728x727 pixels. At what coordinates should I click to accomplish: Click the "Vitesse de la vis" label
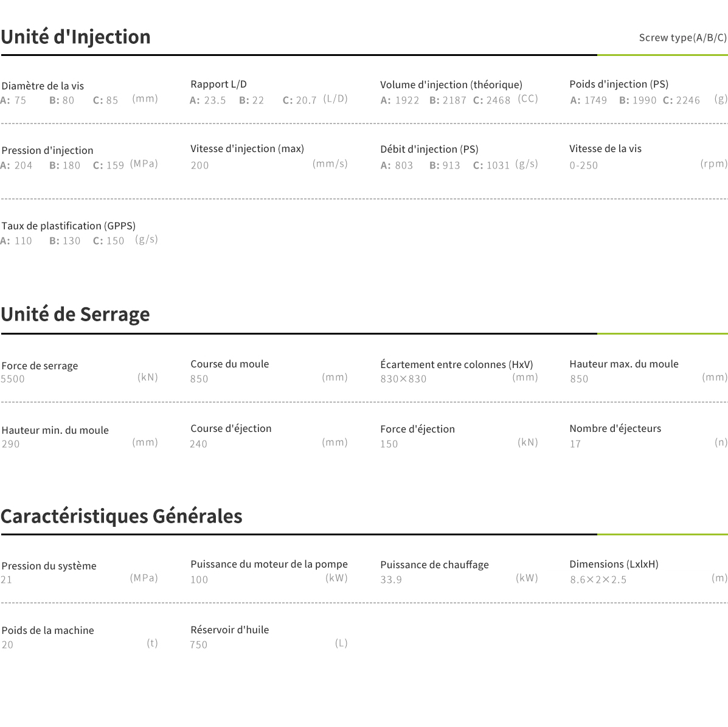point(605,148)
